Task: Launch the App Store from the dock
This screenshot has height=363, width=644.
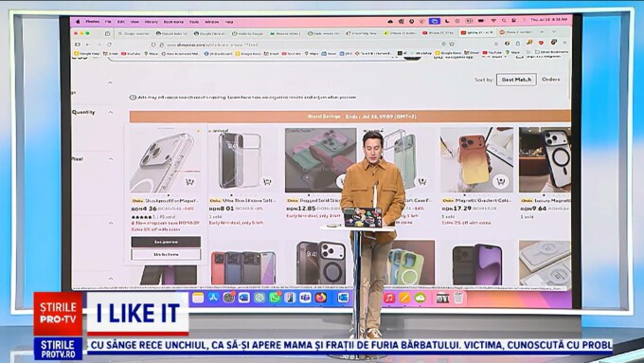Action: (213, 298)
